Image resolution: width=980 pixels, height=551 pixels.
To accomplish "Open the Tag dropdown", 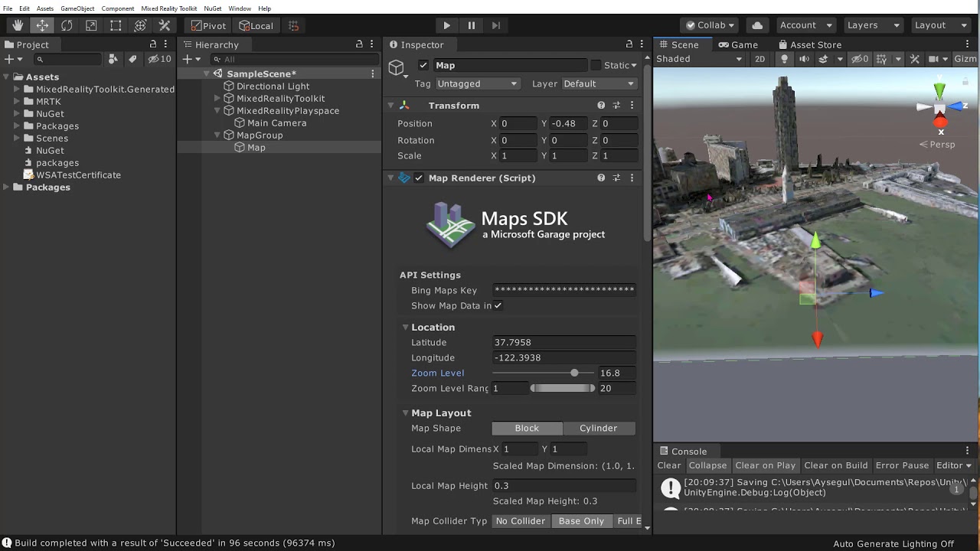I will coord(476,83).
